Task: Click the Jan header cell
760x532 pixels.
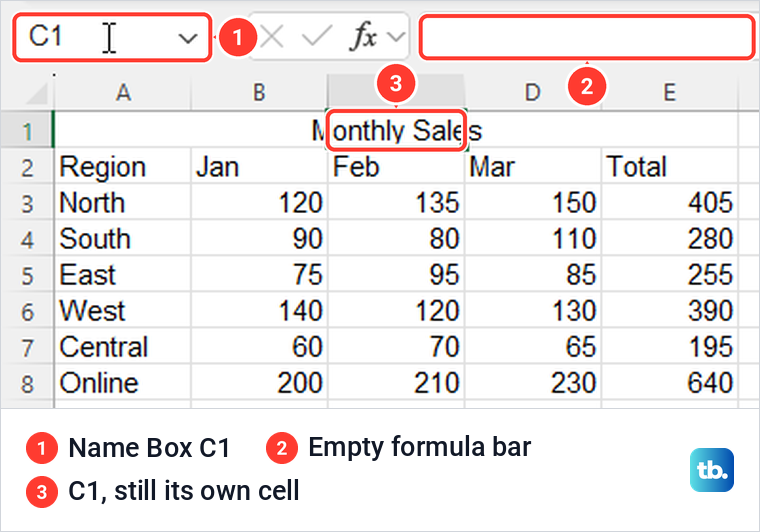Action: click(x=259, y=166)
